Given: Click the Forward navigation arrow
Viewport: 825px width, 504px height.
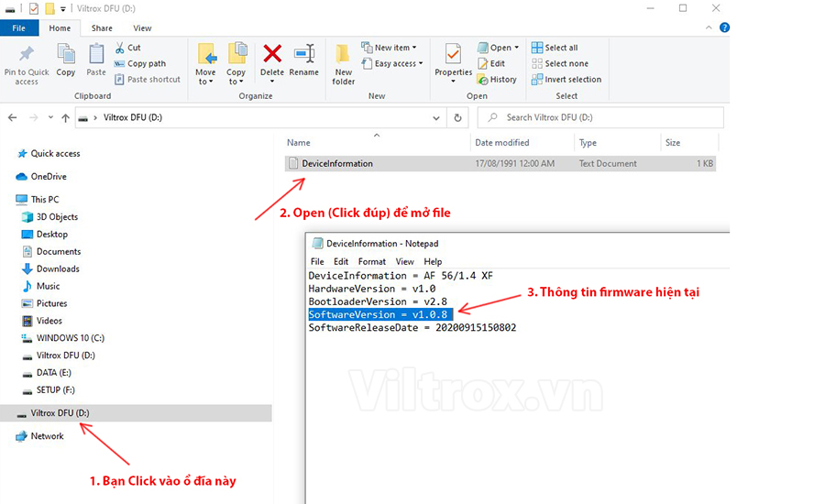Looking at the screenshot, I should pos(33,118).
